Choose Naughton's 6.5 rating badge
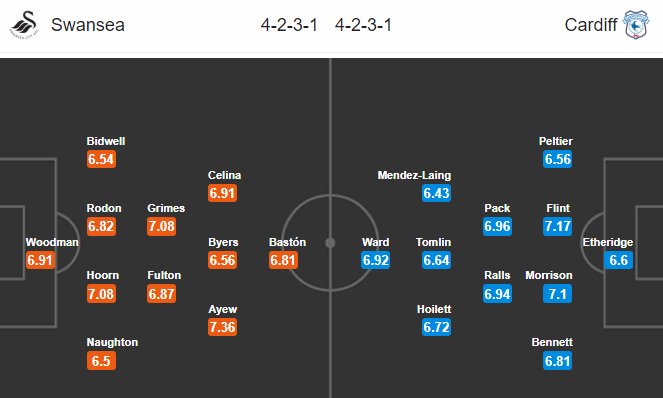 coord(101,361)
